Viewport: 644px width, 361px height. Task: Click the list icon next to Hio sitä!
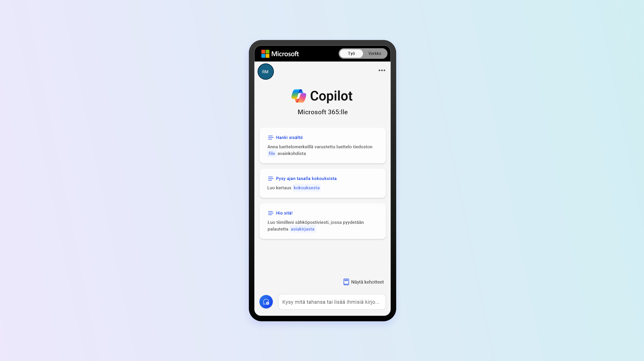[270, 213]
